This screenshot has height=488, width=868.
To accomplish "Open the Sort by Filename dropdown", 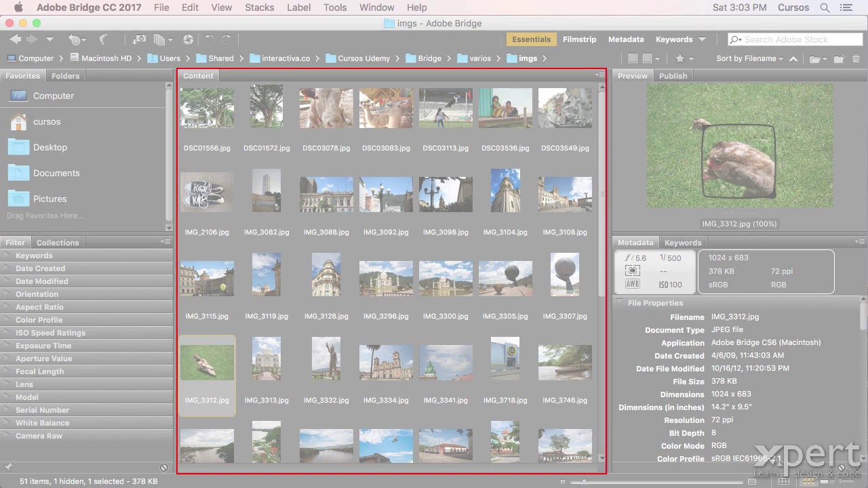I will pos(749,58).
